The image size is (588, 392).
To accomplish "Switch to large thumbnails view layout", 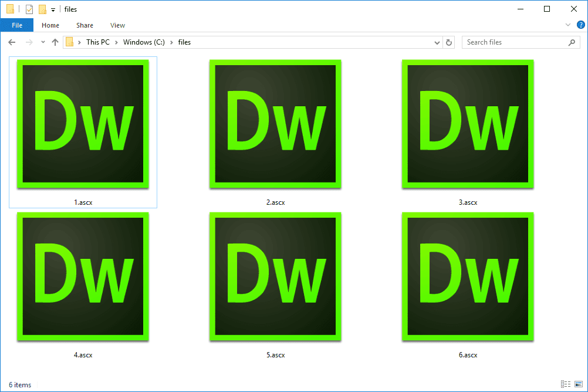I will pos(579,384).
